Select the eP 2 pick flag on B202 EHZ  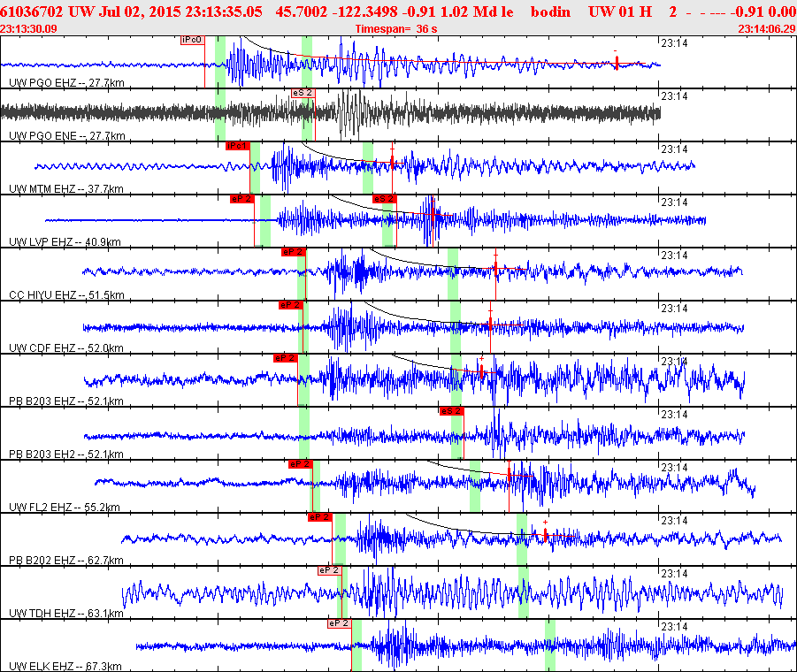pyautogui.click(x=320, y=517)
